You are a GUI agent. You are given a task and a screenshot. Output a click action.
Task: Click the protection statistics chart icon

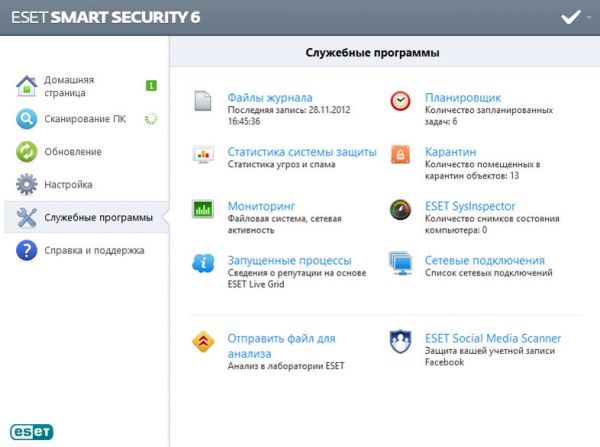203,155
